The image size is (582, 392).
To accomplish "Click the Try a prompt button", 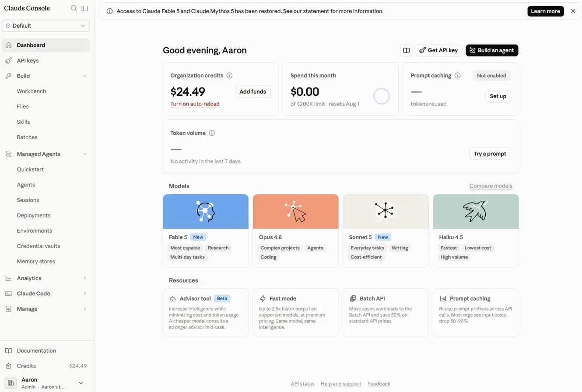I will point(490,154).
